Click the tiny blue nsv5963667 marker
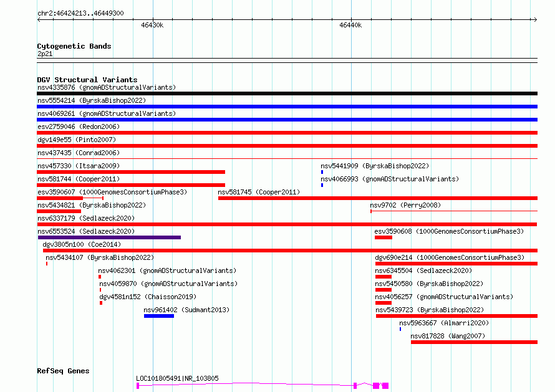This screenshot has height=392, width=555. [400, 329]
